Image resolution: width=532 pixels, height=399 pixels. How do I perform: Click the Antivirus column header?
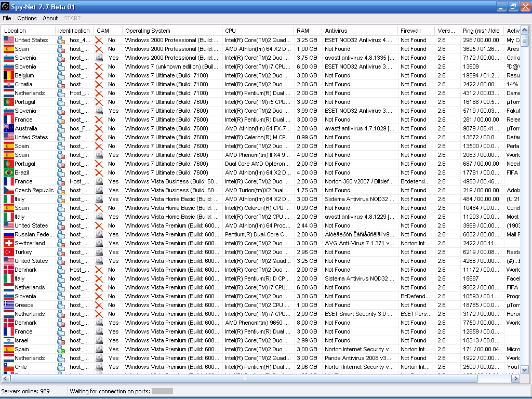(360, 31)
